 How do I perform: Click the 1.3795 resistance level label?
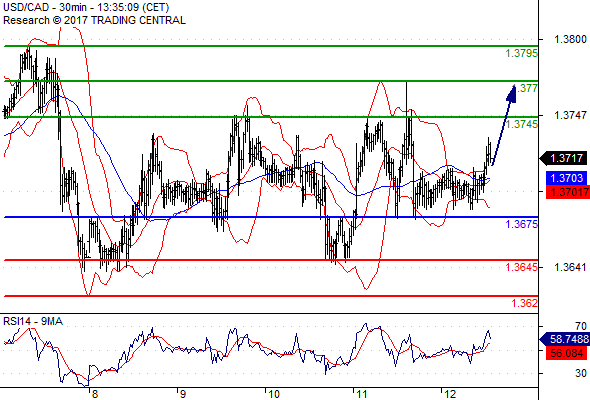522,53
